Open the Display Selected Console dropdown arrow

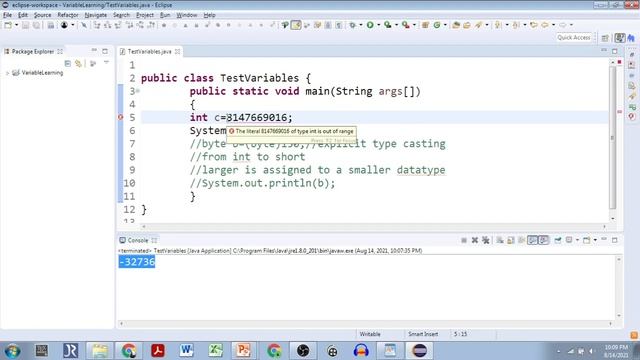(x=577, y=240)
